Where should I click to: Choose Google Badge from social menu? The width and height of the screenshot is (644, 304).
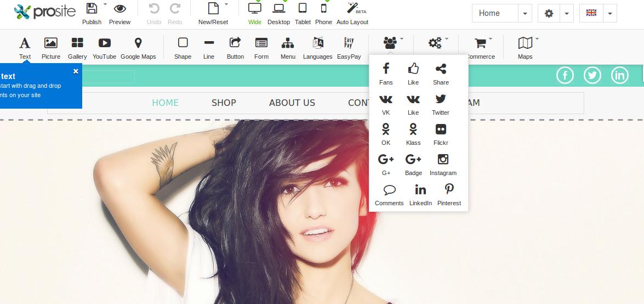(413, 165)
